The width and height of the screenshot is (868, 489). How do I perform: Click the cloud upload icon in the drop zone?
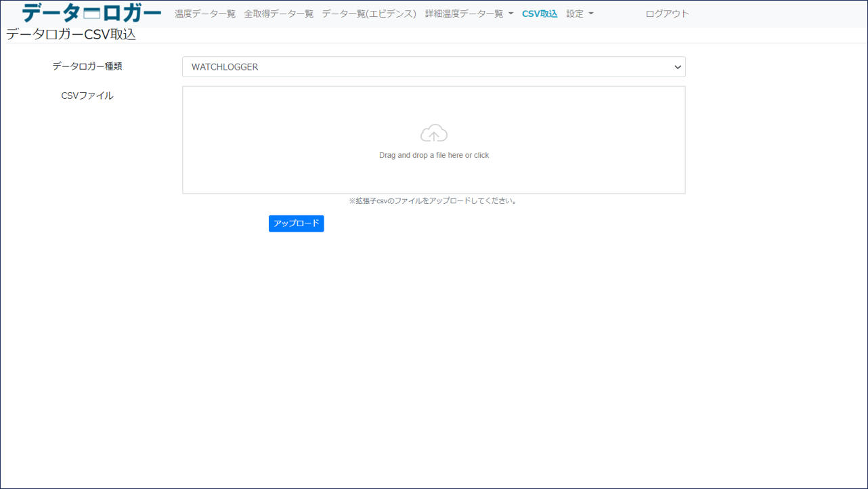(433, 133)
